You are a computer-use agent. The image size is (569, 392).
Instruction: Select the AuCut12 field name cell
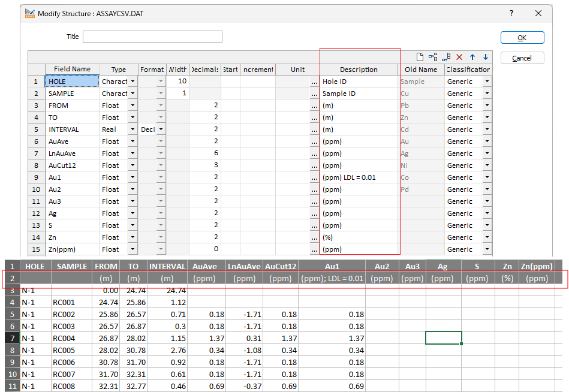(72, 165)
